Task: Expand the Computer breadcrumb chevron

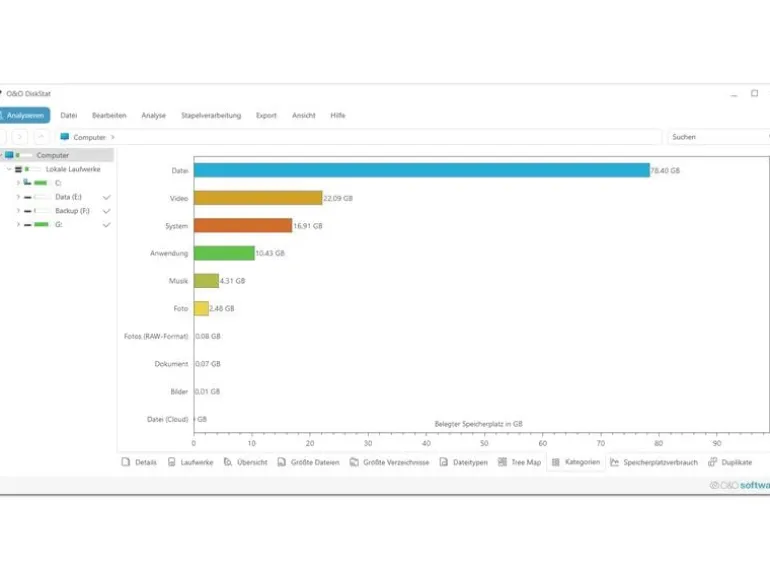Action: (112, 137)
